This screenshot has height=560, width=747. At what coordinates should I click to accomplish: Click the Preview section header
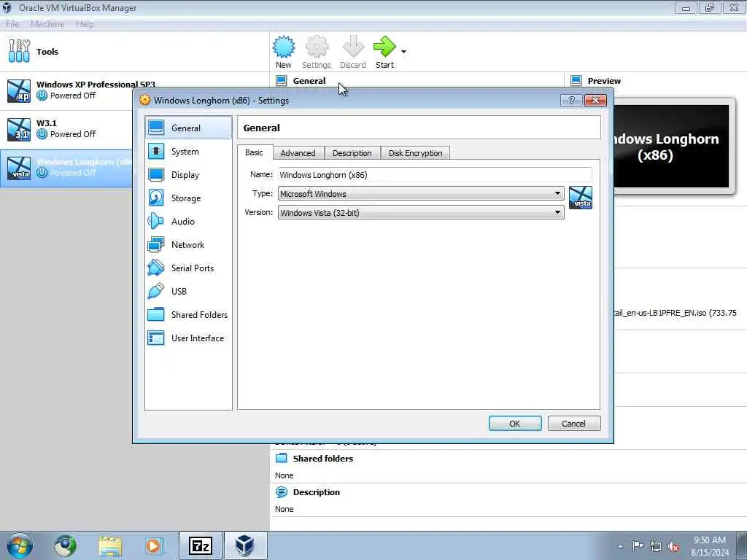tap(604, 81)
